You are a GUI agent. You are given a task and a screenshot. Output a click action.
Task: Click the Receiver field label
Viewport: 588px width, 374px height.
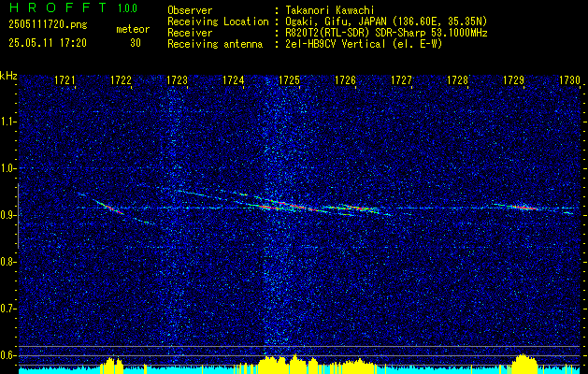pyautogui.click(x=190, y=33)
